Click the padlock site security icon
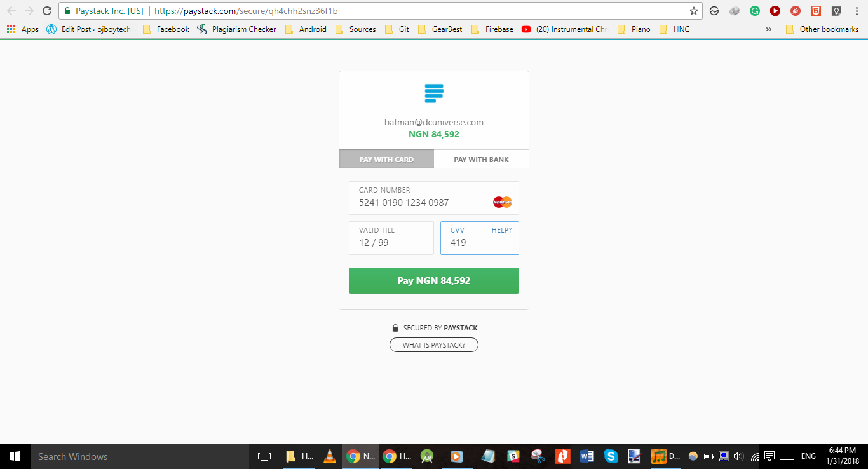Image resolution: width=868 pixels, height=469 pixels. [x=67, y=11]
